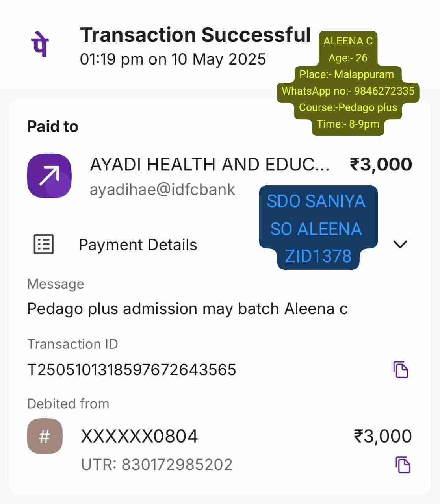Screen dimensions: 440x504
Task: Click the Payment Details list icon
Action: point(43,245)
